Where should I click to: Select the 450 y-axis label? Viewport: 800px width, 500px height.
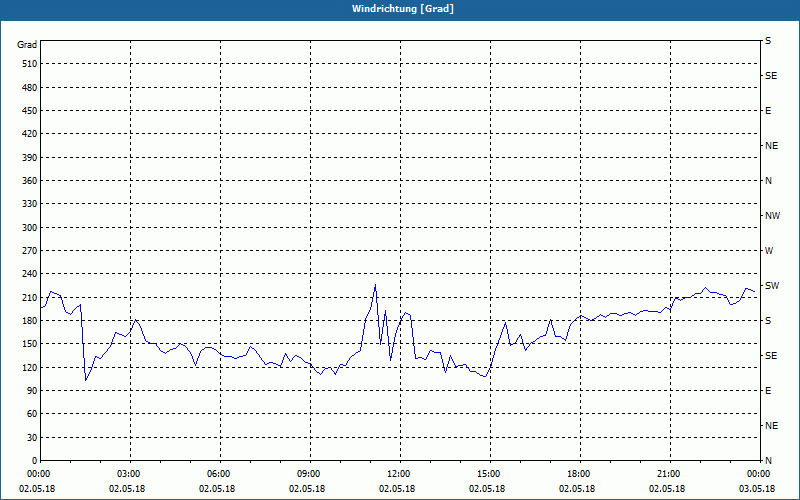click(30, 111)
